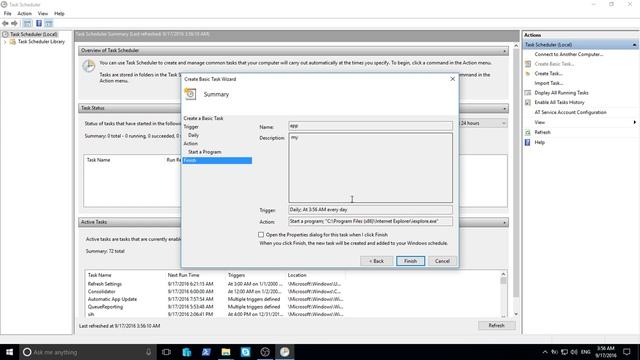Expand the Task Scheduler Library node
The width and height of the screenshot is (640, 360).
pos(5,42)
